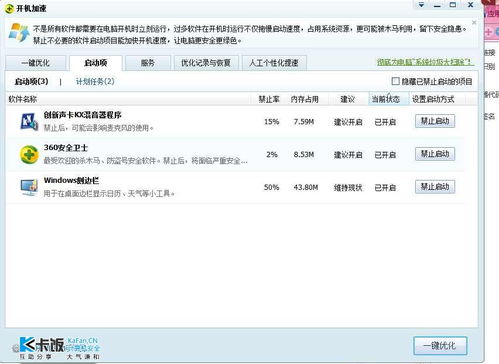Click 禁止启动 for 360安全卫士
Image resolution: width=499 pixels, height=364 pixels.
pos(435,154)
